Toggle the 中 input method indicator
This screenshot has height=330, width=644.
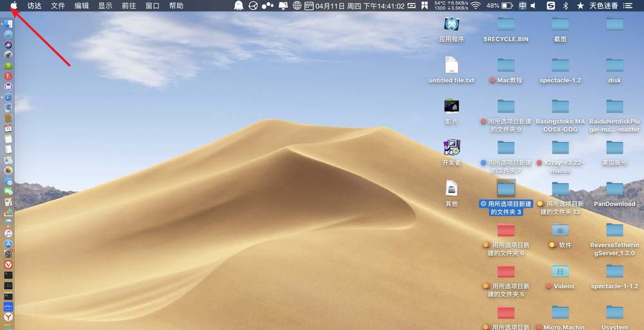pos(522,6)
